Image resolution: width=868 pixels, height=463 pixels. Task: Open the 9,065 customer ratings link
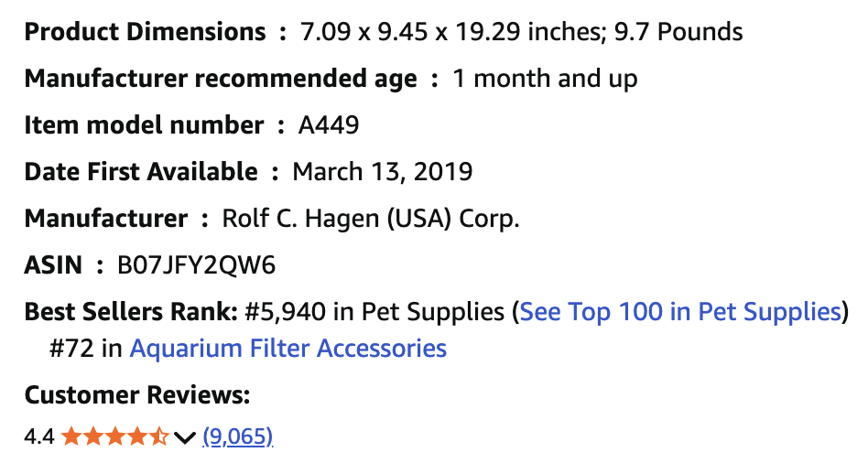coord(238,436)
